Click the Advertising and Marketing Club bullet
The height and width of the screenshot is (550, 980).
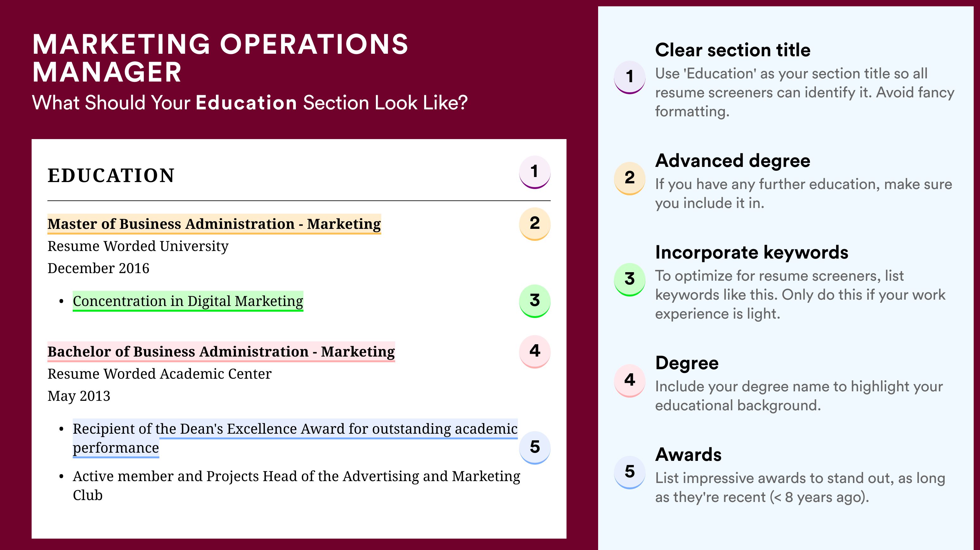(296, 486)
